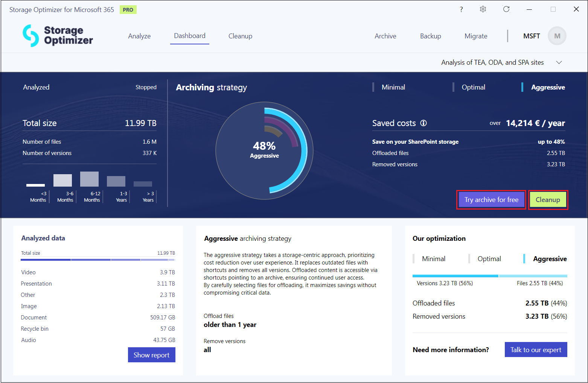The image size is (588, 383).
Task: Select the Optimal archiving strategy
Action: (x=473, y=87)
